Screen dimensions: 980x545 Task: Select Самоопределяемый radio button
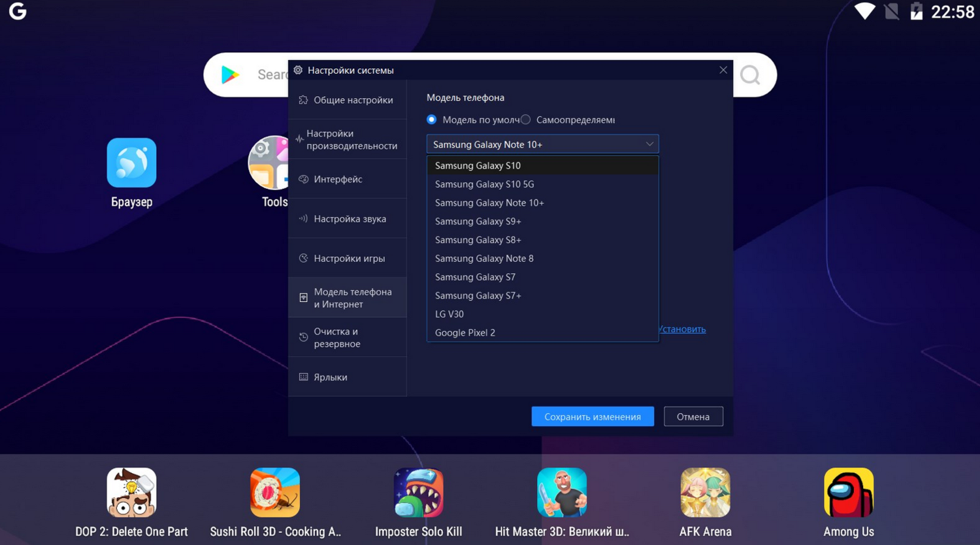[x=526, y=120]
